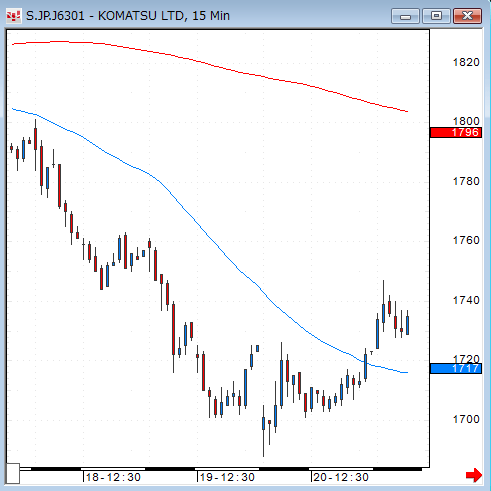Close the KOMATSU LTD chart window
This screenshot has height=491, width=491.
click(467, 16)
